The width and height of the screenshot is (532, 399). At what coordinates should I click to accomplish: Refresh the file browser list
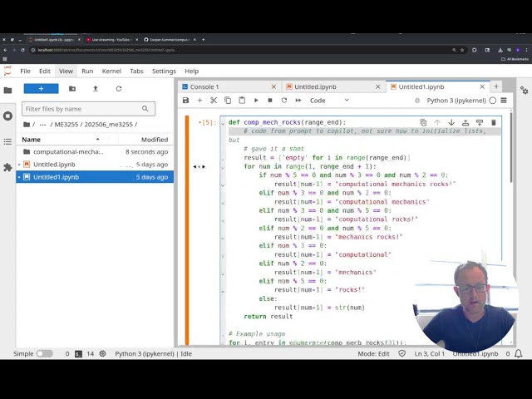(x=118, y=88)
